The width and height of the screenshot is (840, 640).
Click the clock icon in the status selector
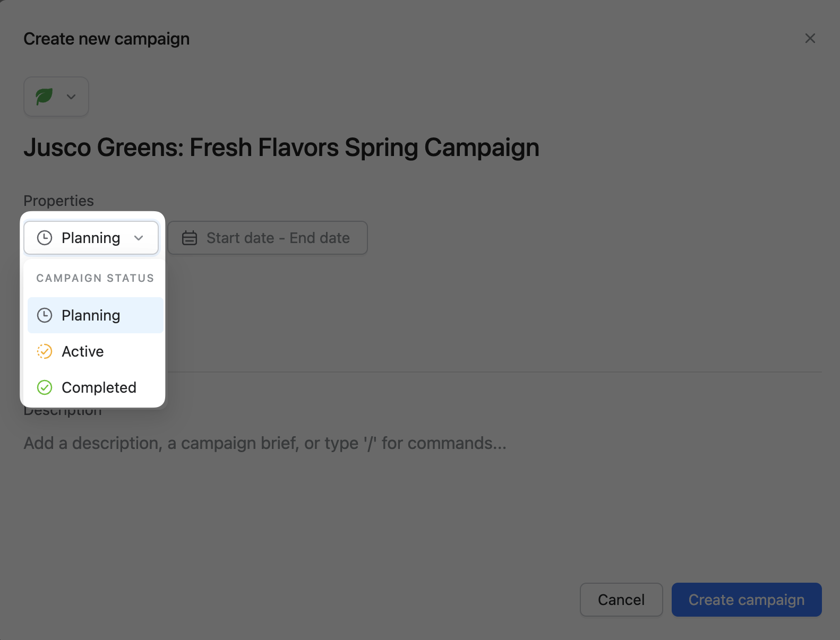45,238
